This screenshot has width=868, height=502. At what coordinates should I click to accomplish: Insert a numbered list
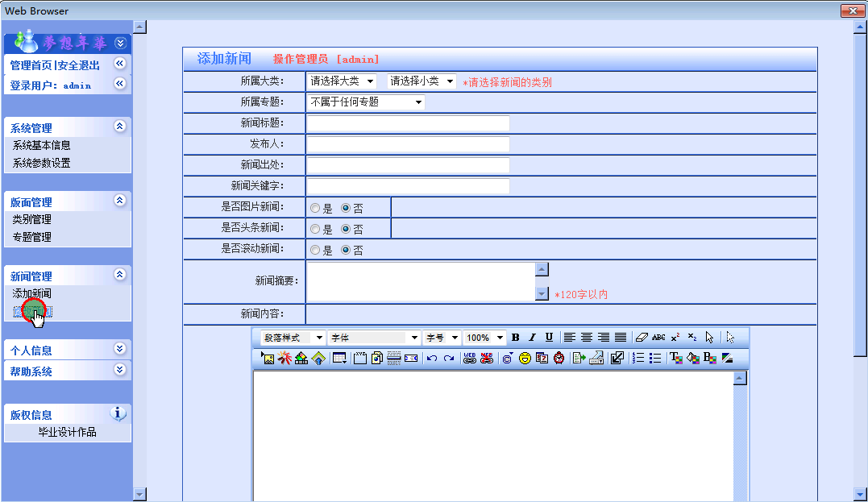point(638,358)
